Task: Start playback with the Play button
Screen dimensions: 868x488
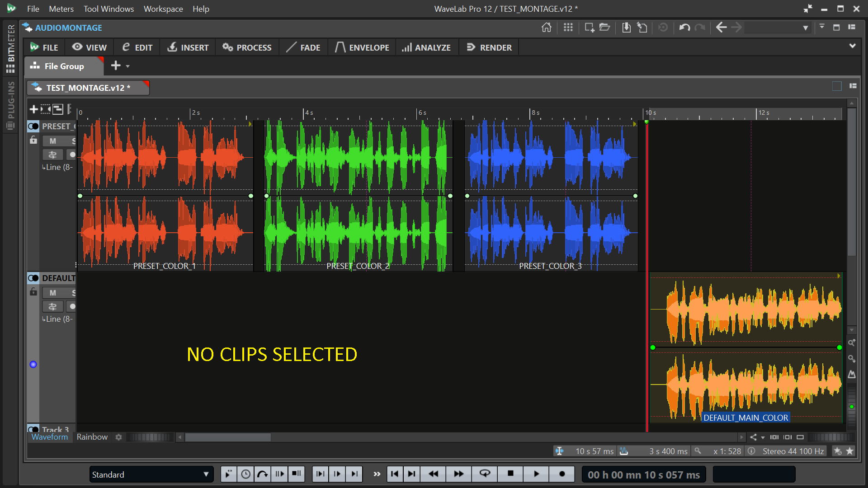Action: click(x=536, y=474)
